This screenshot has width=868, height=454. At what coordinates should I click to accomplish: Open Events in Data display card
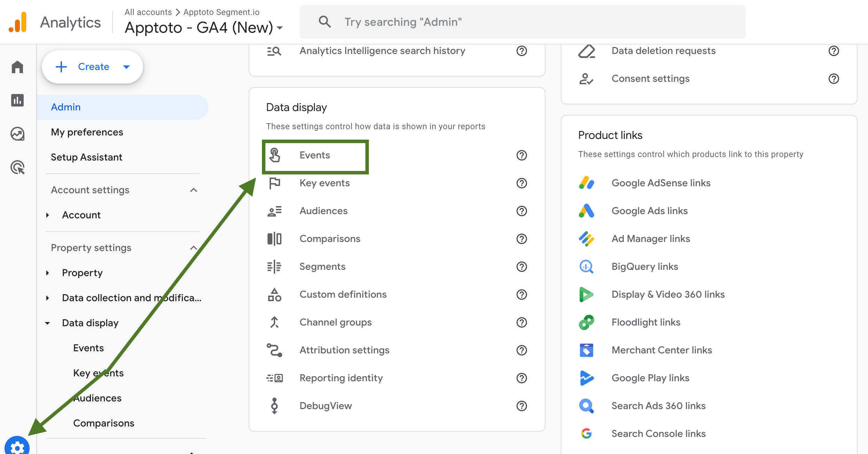click(x=315, y=156)
